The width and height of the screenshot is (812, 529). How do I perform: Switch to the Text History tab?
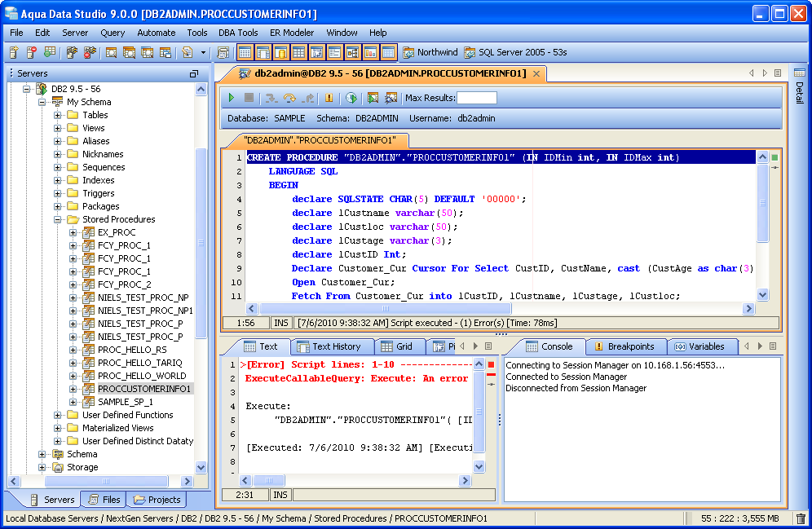(x=335, y=346)
